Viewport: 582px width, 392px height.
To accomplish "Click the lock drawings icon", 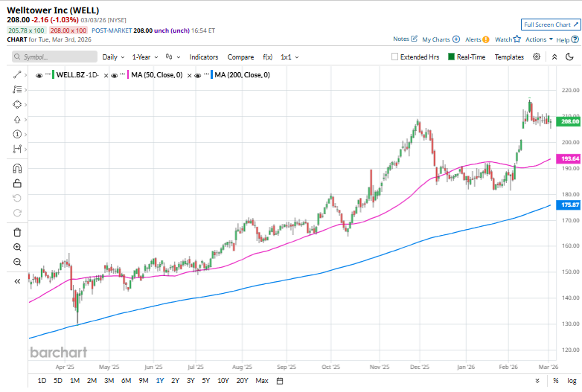I will click(x=17, y=183).
